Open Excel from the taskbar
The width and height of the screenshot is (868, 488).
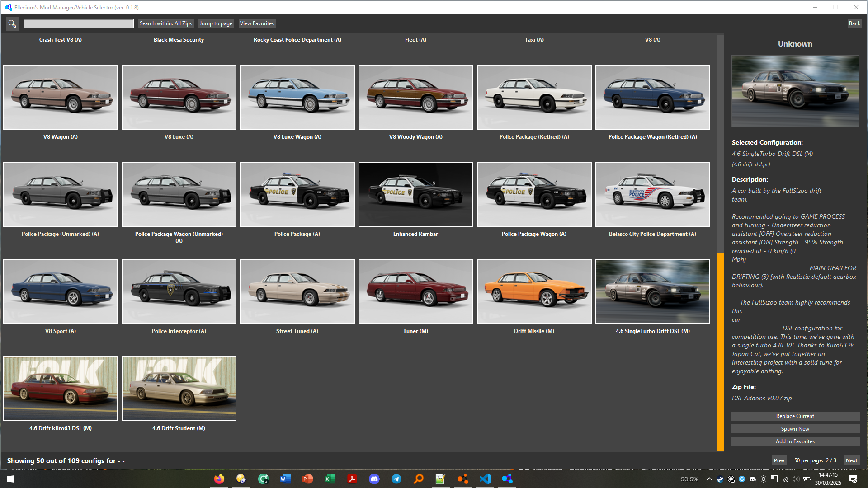pos(330,479)
